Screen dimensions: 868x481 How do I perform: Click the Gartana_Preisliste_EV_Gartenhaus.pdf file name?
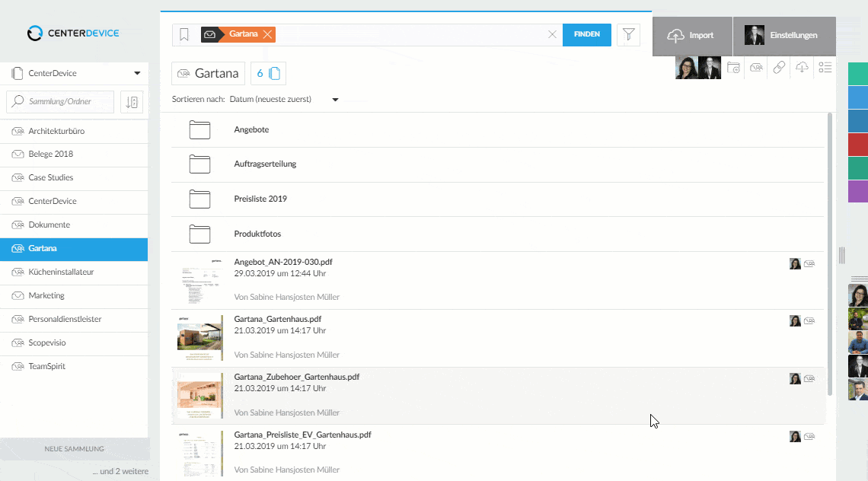tap(303, 435)
